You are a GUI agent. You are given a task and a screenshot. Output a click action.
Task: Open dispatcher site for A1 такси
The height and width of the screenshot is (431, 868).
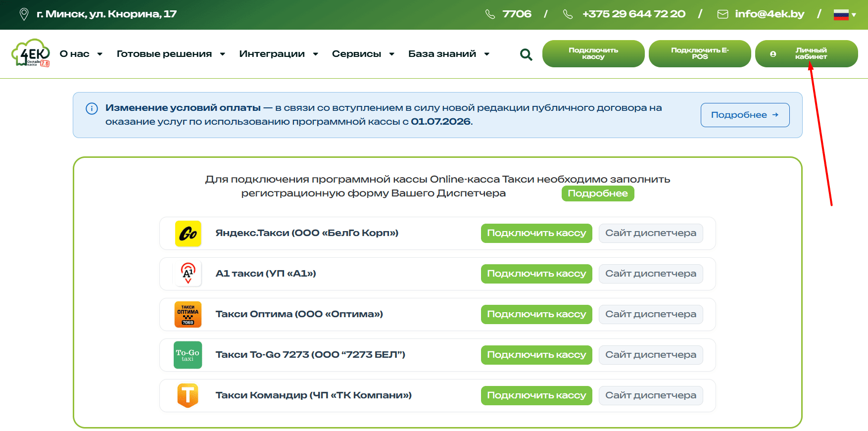651,274
